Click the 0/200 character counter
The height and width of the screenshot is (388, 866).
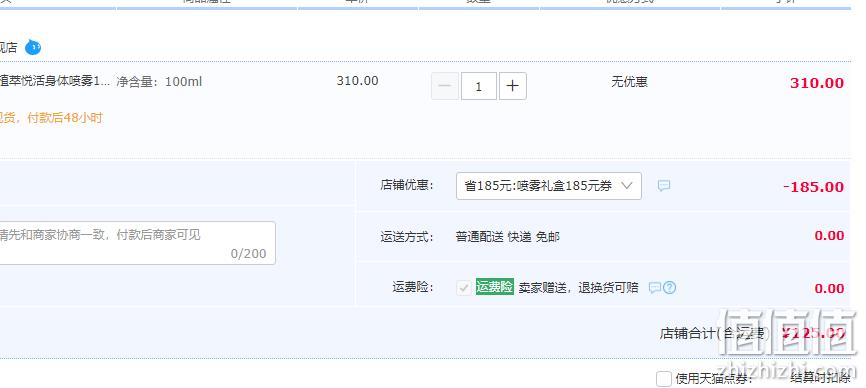[x=249, y=254]
